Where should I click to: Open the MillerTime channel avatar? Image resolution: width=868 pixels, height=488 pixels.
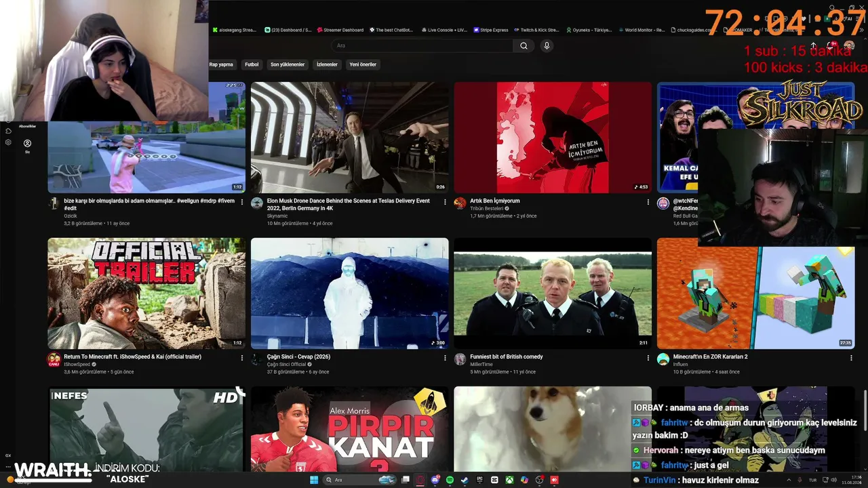tap(460, 359)
